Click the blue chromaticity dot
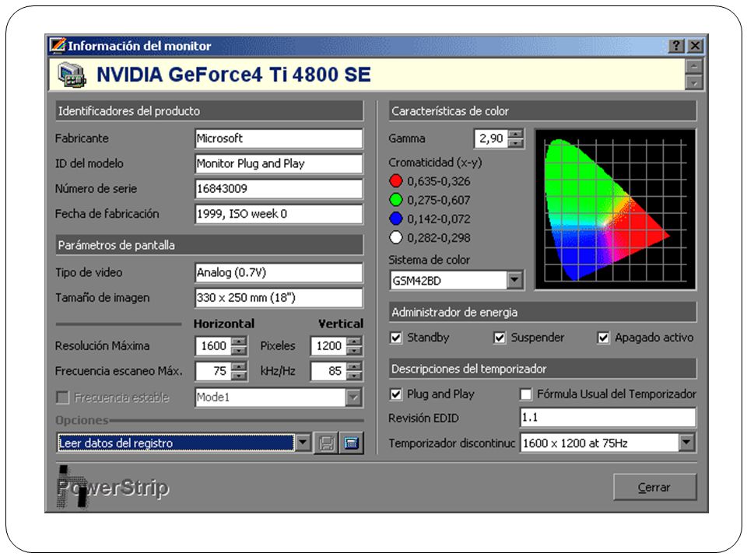The width and height of the screenshot is (747, 560). point(396,219)
